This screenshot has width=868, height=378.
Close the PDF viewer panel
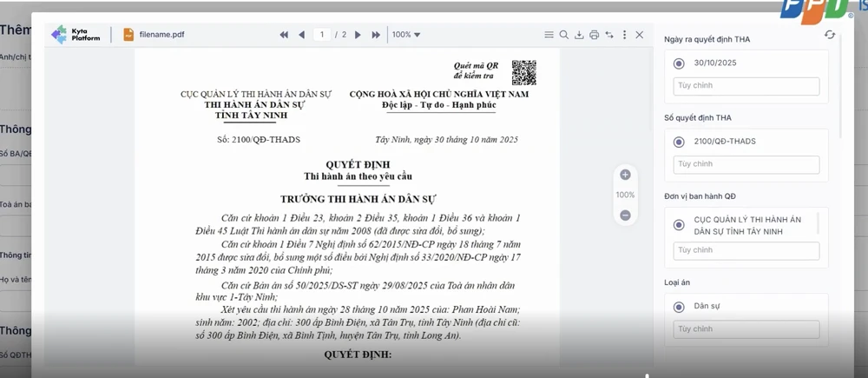[640, 35]
